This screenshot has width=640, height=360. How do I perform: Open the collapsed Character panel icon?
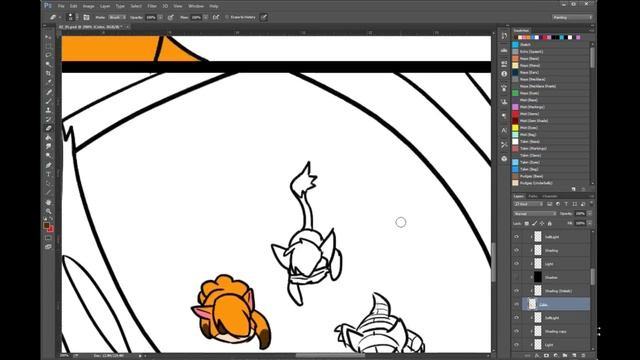pos(504,131)
